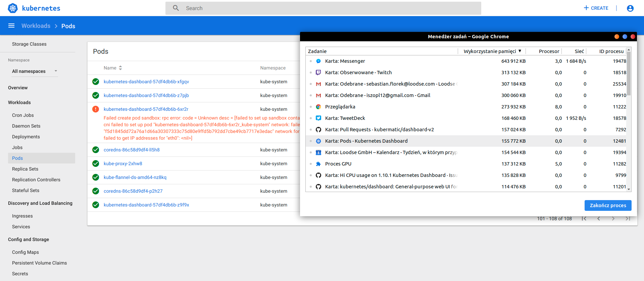
Task: Click Task Manager vertical scrollbar thumb
Action: point(629,74)
